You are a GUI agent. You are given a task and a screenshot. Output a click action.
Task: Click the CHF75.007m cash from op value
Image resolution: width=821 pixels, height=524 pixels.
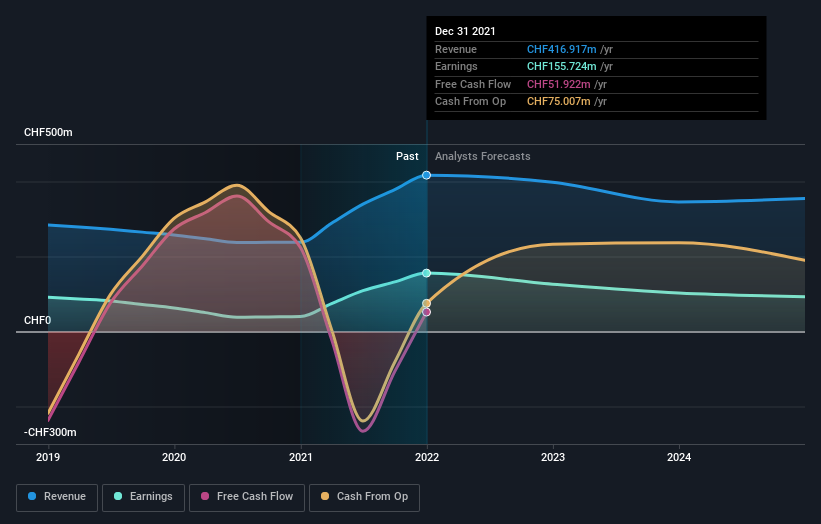click(558, 102)
